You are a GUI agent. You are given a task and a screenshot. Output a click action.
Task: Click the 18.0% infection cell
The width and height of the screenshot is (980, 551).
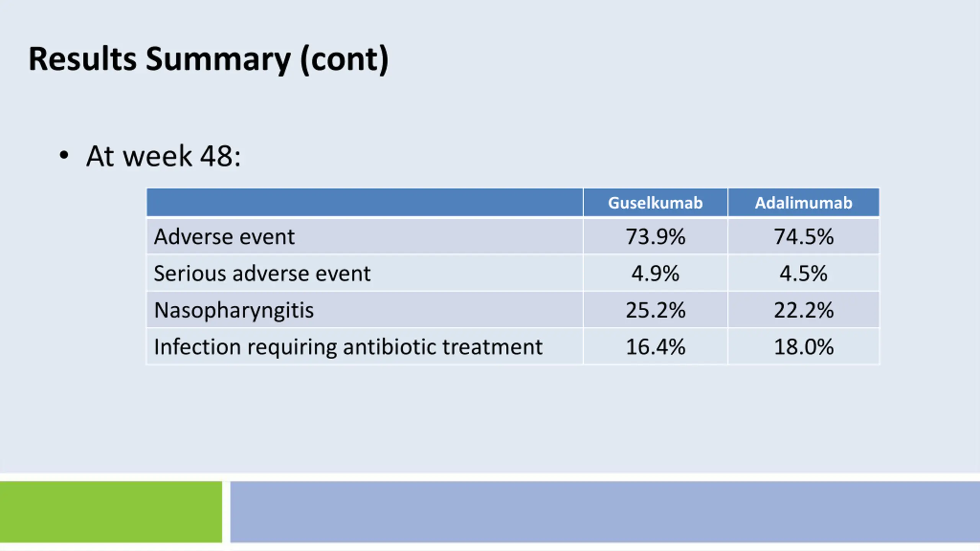coord(804,347)
